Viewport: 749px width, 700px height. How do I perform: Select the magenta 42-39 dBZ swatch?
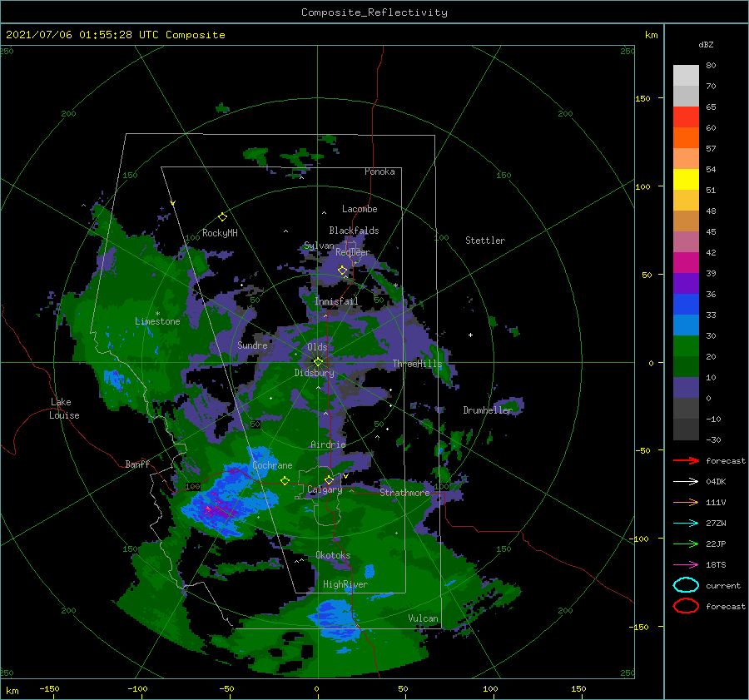coord(686,262)
